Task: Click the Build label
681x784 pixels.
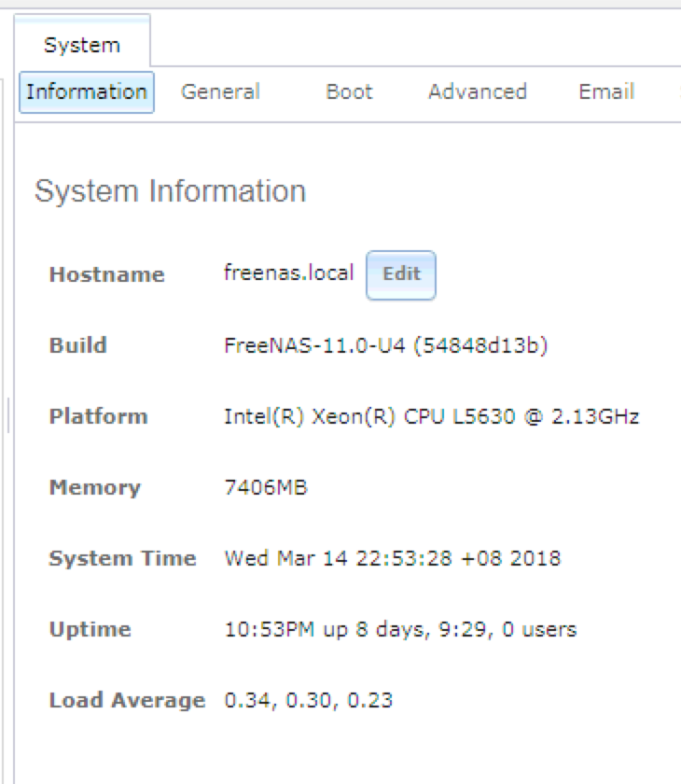Action: pos(78,345)
